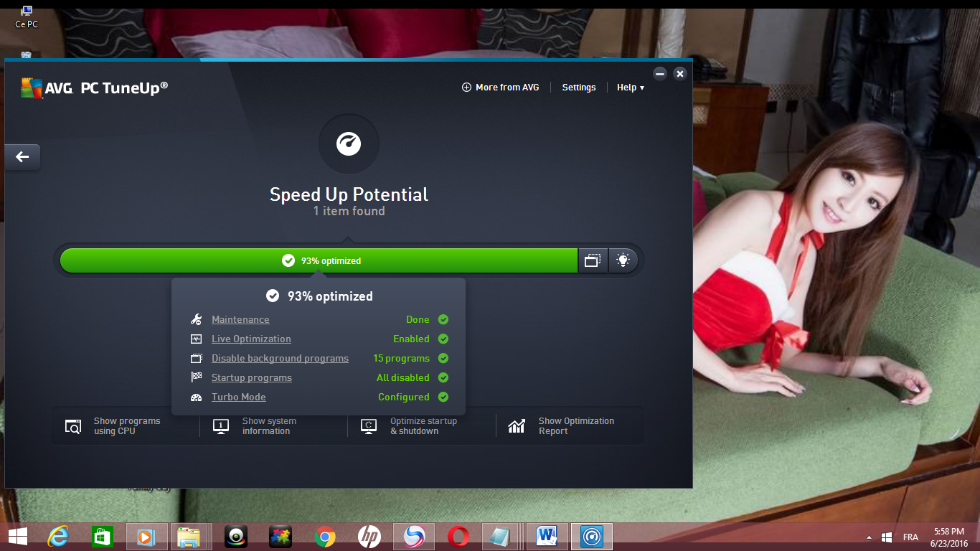Click the FRA language indicator

pos(910,537)
